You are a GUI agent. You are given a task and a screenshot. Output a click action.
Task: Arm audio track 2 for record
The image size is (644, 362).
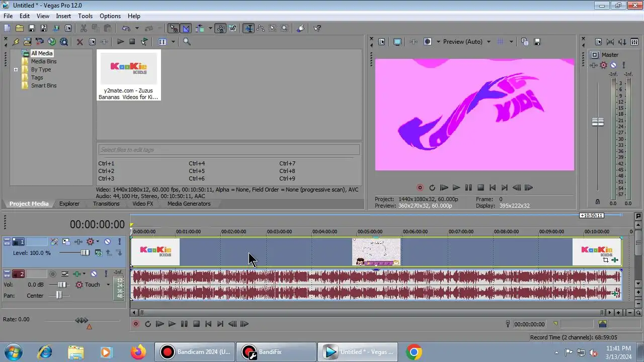click(x=53, y=274)
